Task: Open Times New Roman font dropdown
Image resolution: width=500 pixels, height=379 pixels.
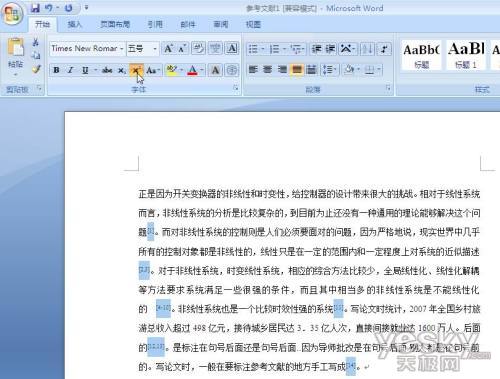Action: pos(121,49)
